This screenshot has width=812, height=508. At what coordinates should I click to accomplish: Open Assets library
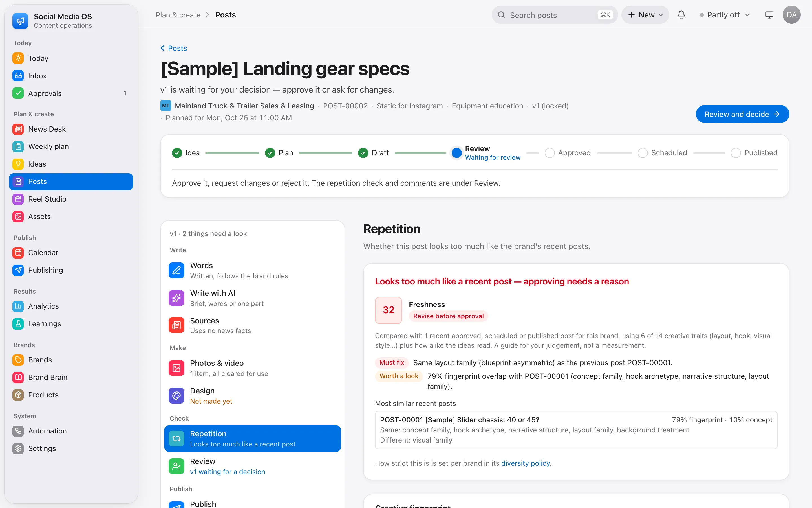pos(71,216)
